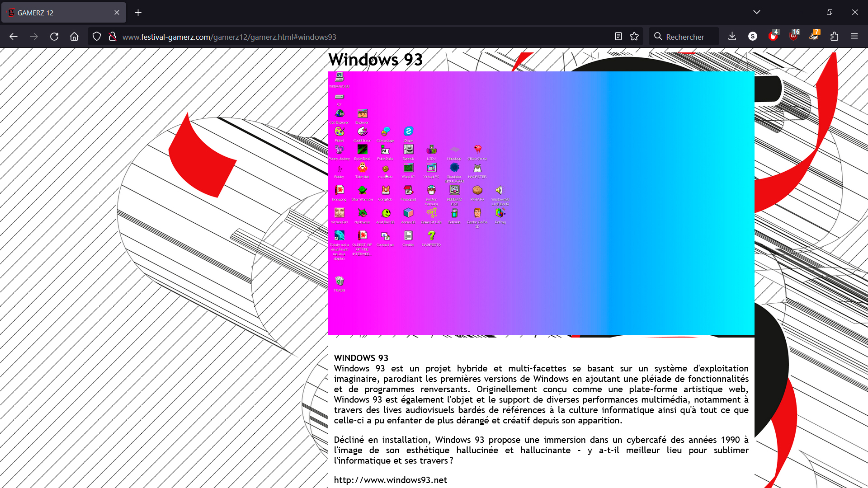Launch the Byte Beat icon

tap(363, 150)
